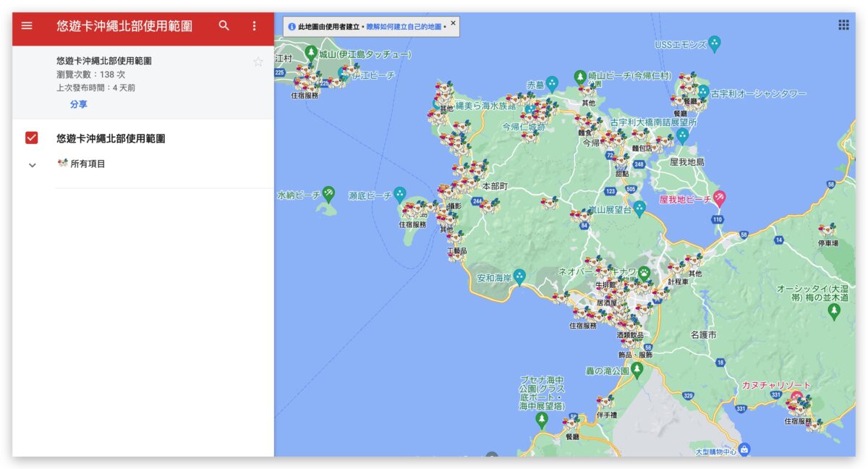
Task: Click the 停車場 pin near route 14
Action: coord(827,230)
